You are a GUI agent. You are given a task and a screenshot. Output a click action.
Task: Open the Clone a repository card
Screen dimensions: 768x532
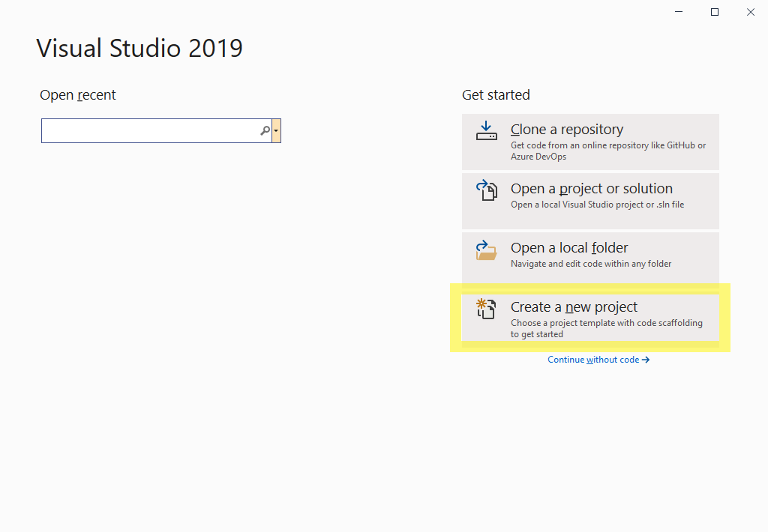590,142
